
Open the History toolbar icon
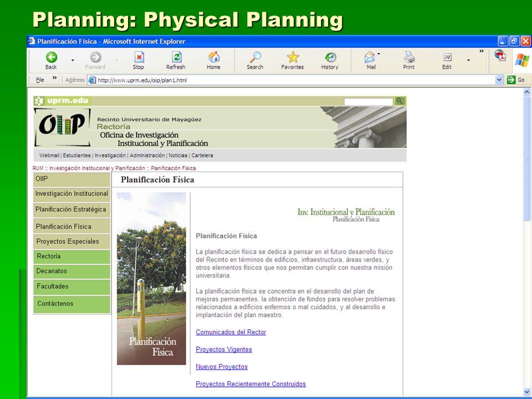coord(330,57)
